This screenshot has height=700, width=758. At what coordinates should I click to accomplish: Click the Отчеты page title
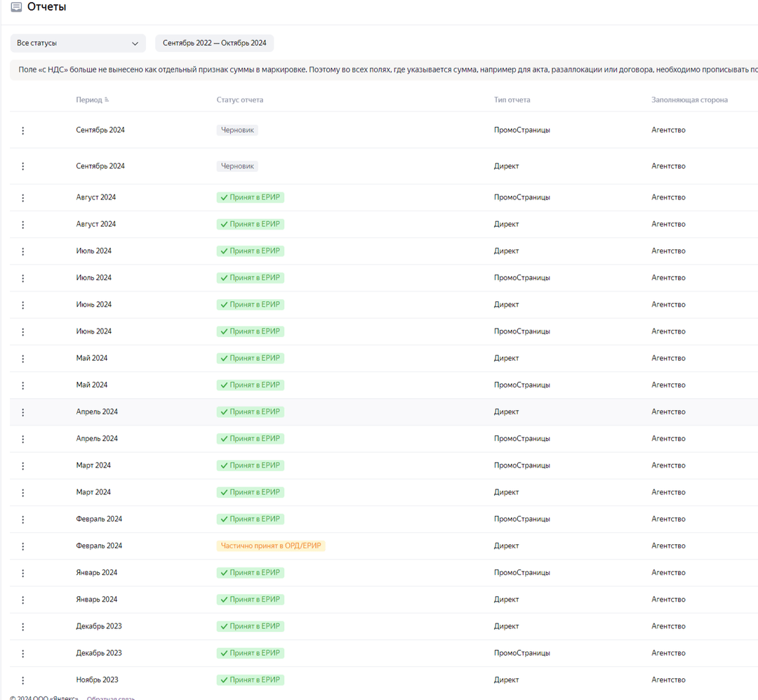point(46,7)
